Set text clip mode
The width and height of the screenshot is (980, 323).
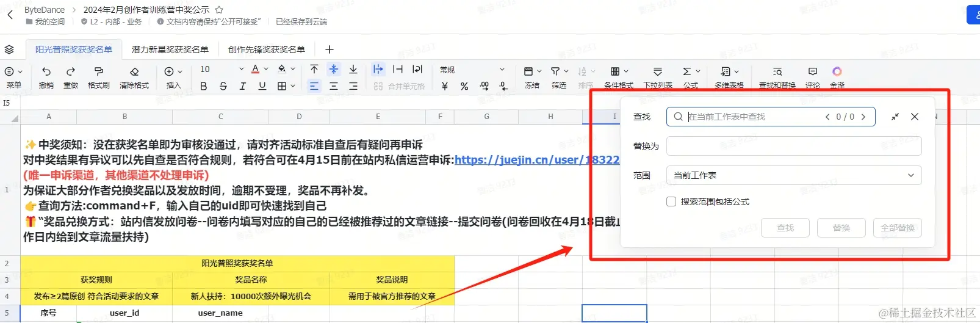[x=398, y=69]
